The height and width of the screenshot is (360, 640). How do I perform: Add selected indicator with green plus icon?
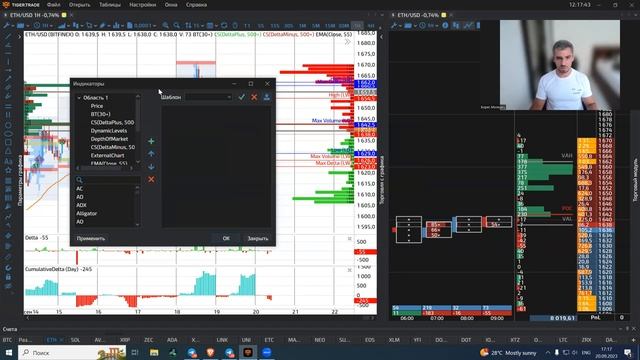[x=151, y=141]
